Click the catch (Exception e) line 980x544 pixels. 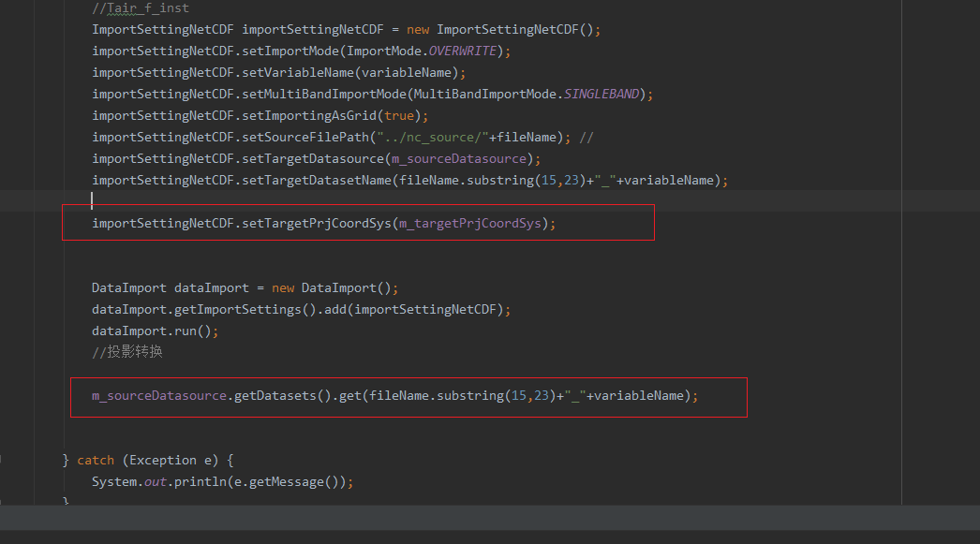click(x=148, y=461)
